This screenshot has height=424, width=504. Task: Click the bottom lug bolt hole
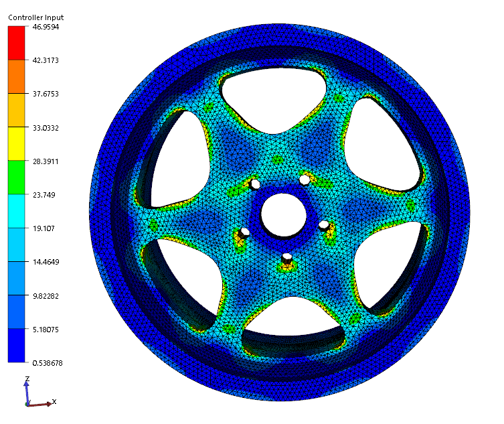[286, 258]
